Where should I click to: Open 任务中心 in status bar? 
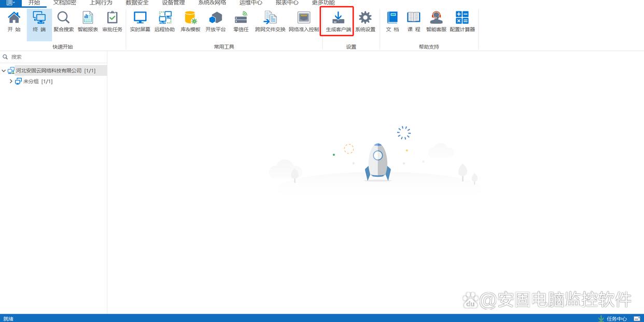(612, 318)
